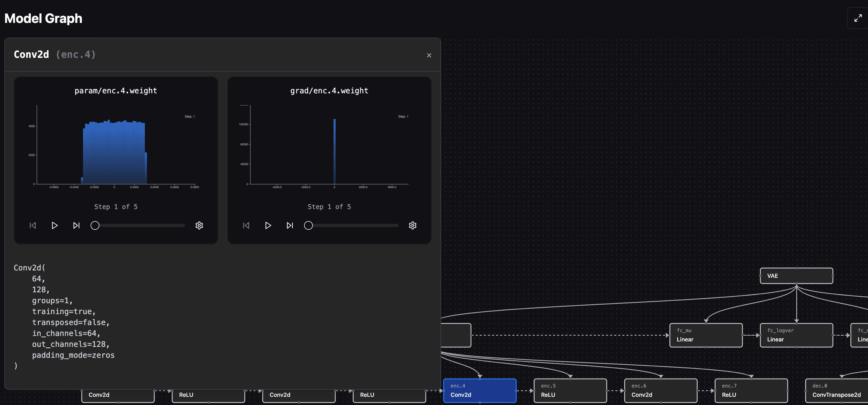Select the enc.7 ReLU node
The height and width of the screenshot is (405, 868).
[751, 390]
